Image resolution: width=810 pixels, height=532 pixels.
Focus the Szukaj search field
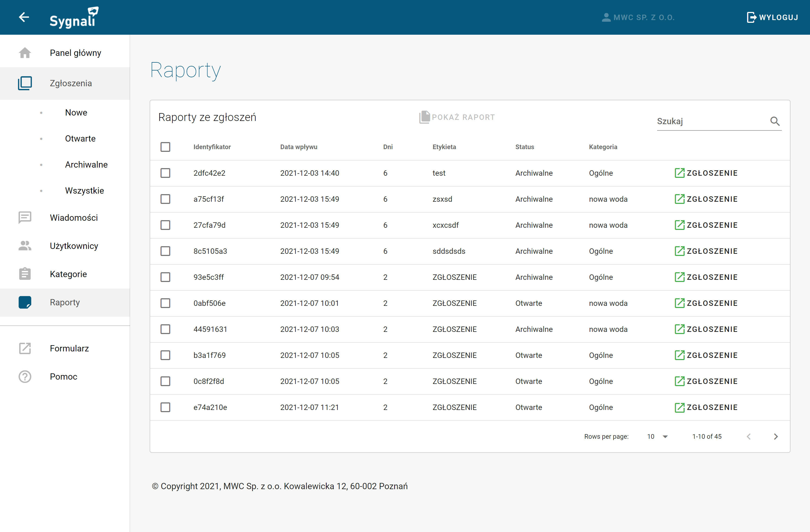tap(711, 121)
